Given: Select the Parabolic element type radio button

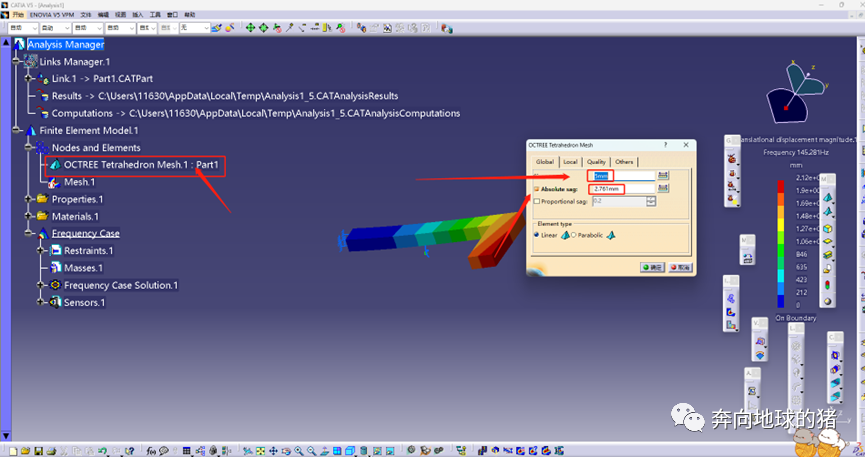Looking at the screenshot, I should point(574,235).
